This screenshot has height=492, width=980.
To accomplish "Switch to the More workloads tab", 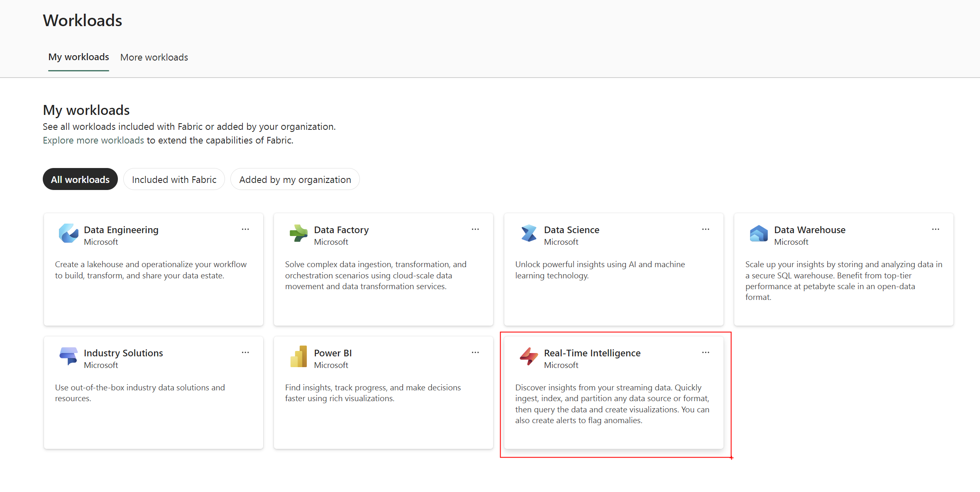I will pos(154,57).
